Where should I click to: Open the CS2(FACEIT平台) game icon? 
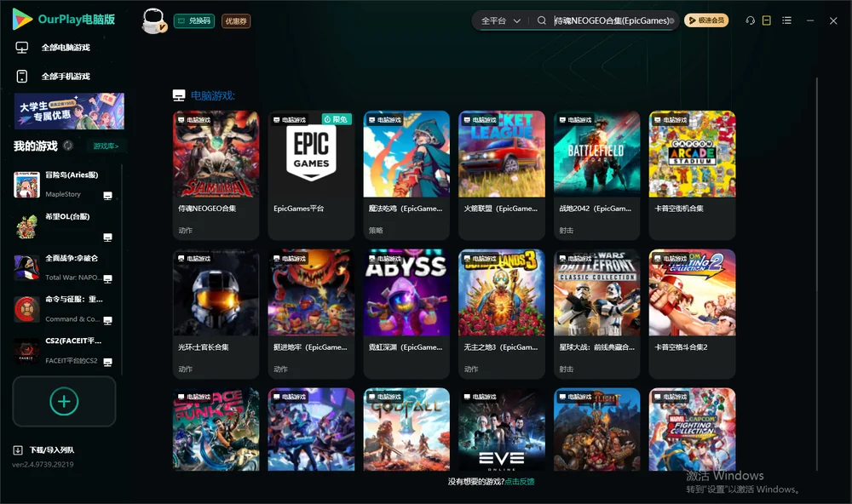(26, 352)
